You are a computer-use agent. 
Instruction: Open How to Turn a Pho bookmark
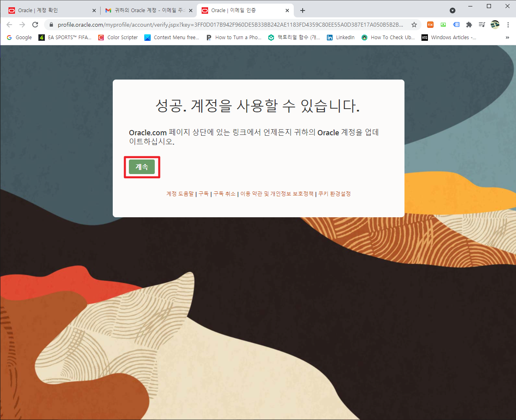[x=234, y=38]
